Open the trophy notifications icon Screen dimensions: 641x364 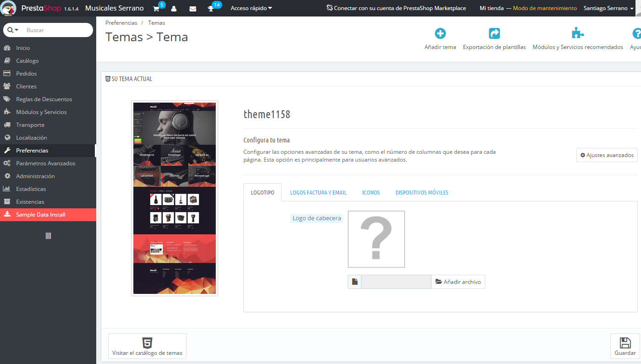[x=211, y=9]
